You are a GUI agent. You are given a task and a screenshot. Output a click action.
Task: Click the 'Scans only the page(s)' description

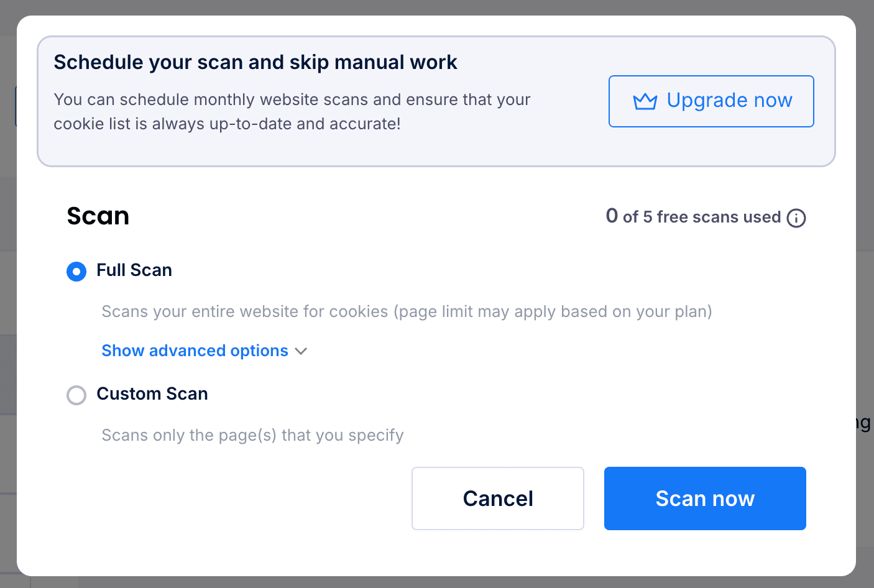[x=252, y=435]
